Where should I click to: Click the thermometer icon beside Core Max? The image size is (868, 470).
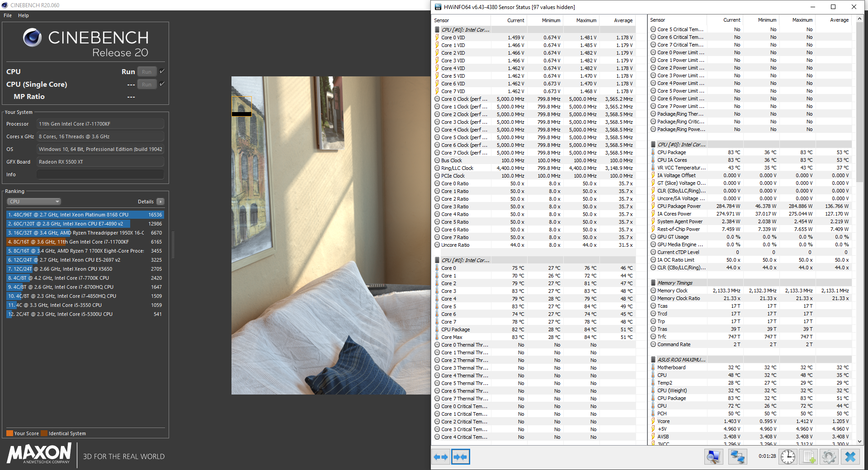click(437, 337)
